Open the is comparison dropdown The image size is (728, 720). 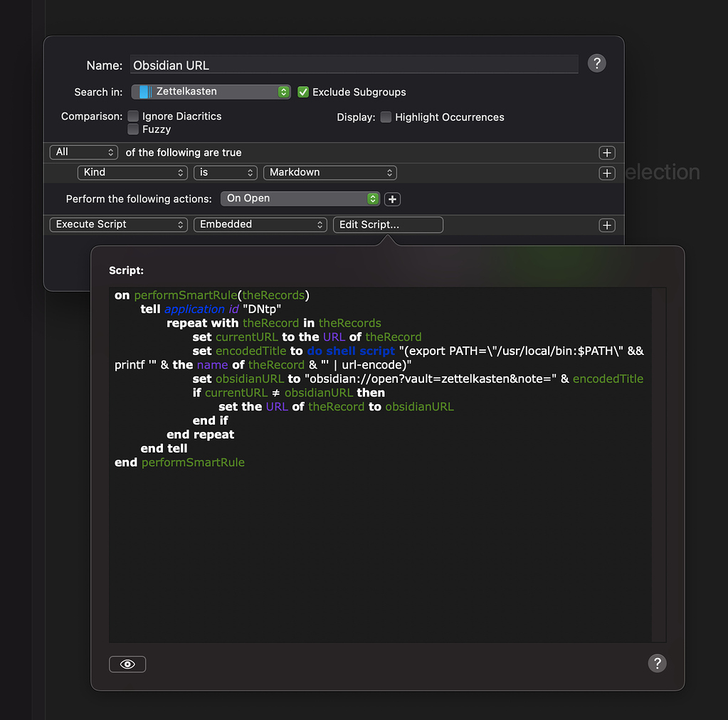coord(225,172)
